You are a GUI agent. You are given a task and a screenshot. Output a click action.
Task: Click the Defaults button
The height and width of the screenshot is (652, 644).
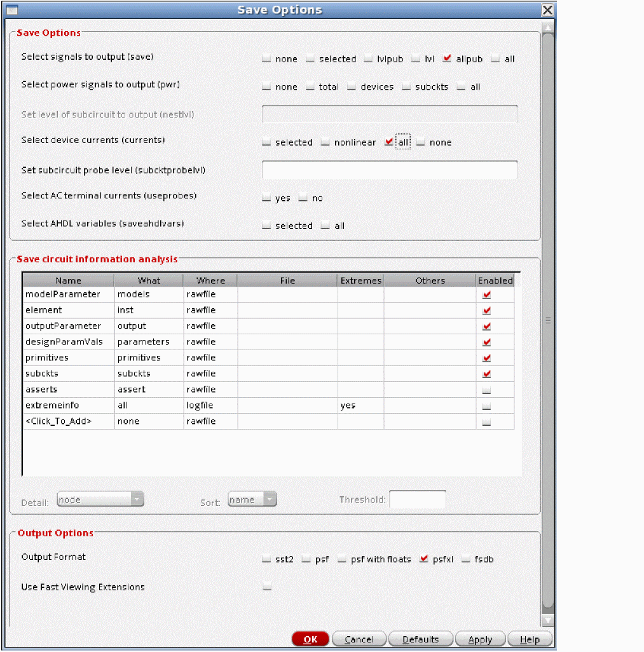[420, 639]
